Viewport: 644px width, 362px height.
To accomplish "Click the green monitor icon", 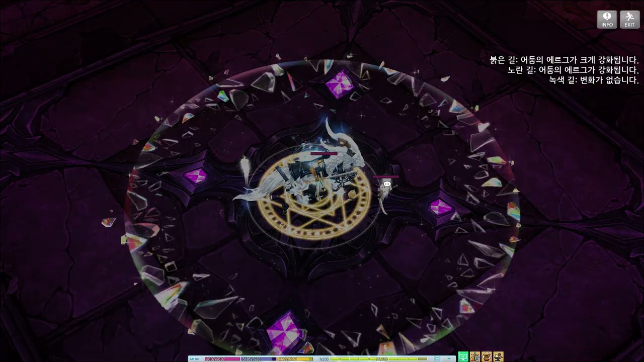I will click(x=463, y=357).
